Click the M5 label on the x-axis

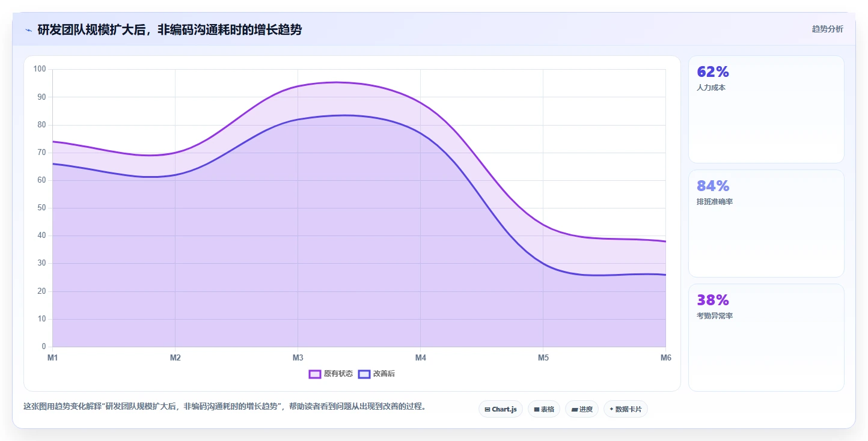(x=543, y=358)
